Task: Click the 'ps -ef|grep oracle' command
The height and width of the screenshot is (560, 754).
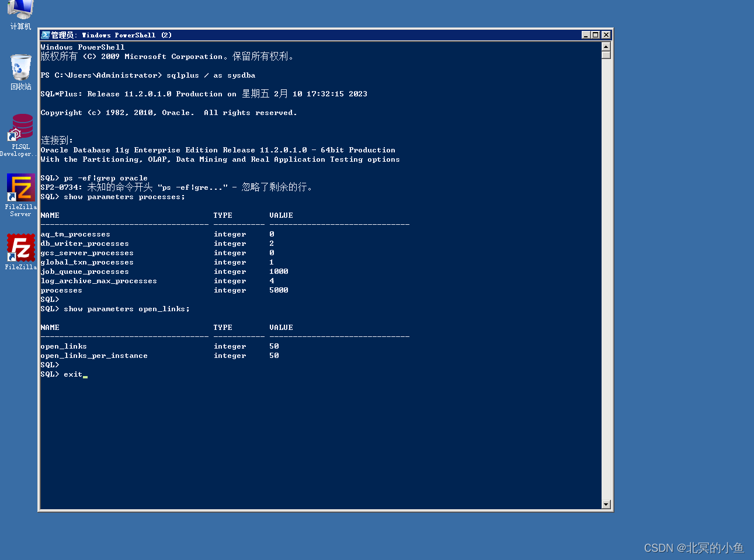Action: (x=106, y=178)
